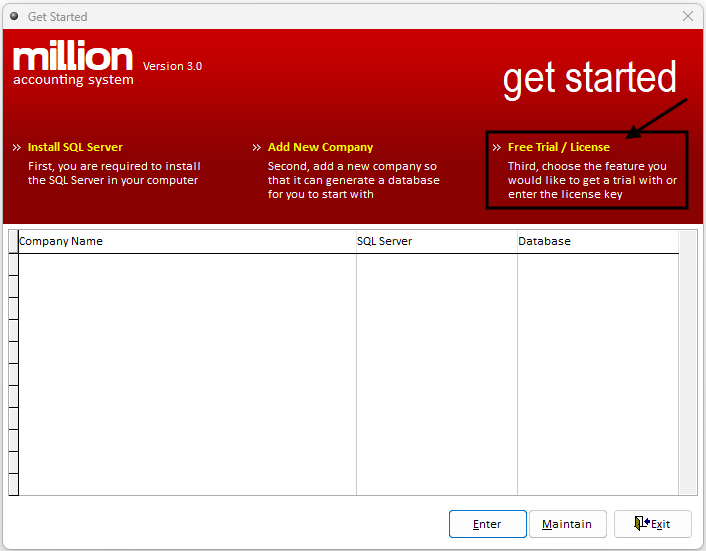Screen dimensions: 706x551
Task: Click the 'Second, add a new company' description
Action: coord(353,180)
